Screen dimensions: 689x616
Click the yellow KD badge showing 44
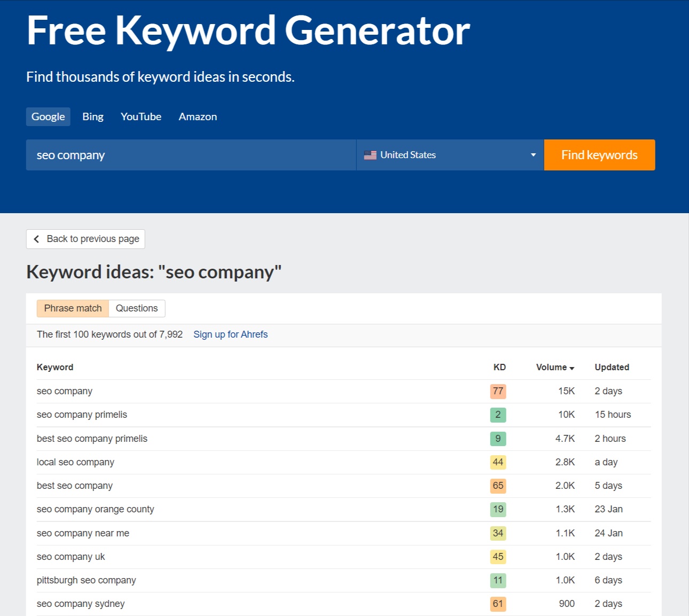497,462
